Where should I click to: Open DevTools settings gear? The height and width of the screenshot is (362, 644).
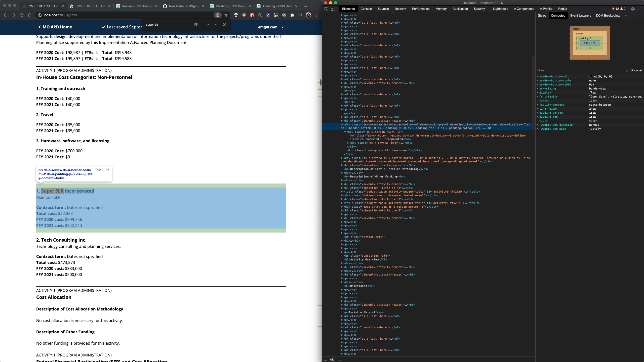(633, 9)
